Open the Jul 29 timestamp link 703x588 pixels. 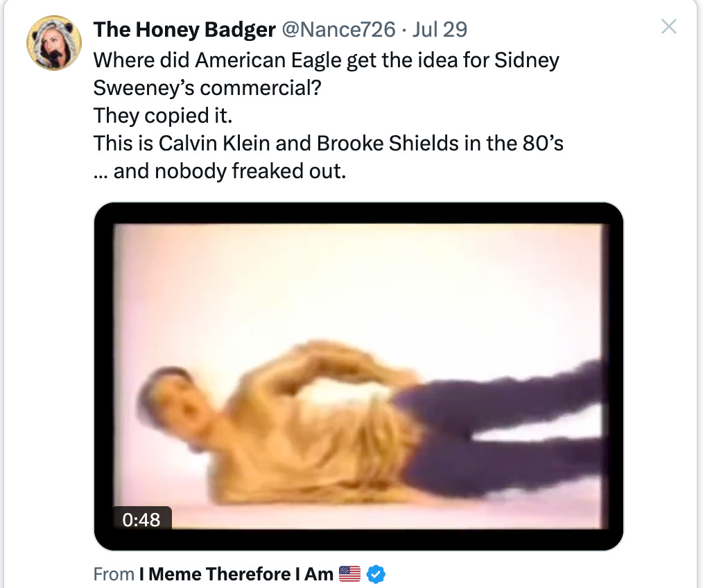pos(440,30)
